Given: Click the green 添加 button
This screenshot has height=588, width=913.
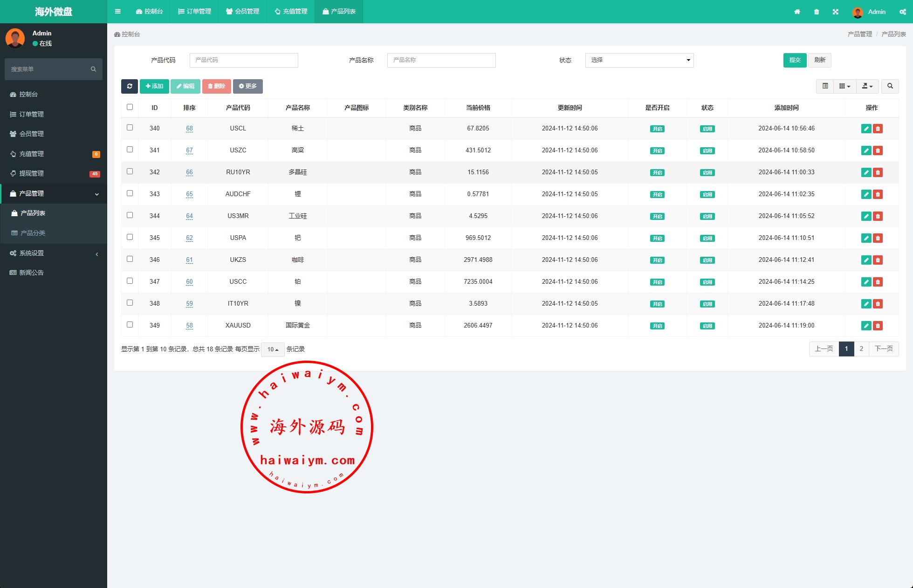Looking at the screenshot, I should (x=154, y=86).
